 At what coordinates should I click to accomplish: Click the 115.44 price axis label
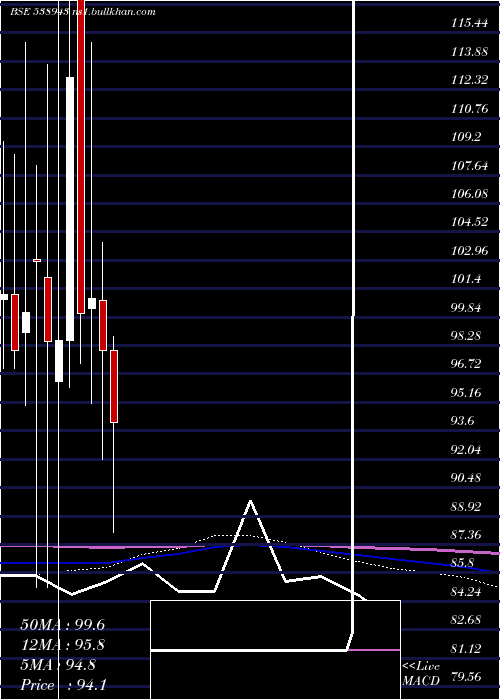coord(469,23)
